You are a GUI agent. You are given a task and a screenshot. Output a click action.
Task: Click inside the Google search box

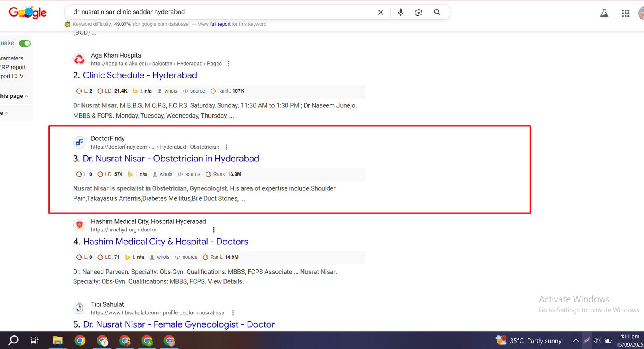221,12
